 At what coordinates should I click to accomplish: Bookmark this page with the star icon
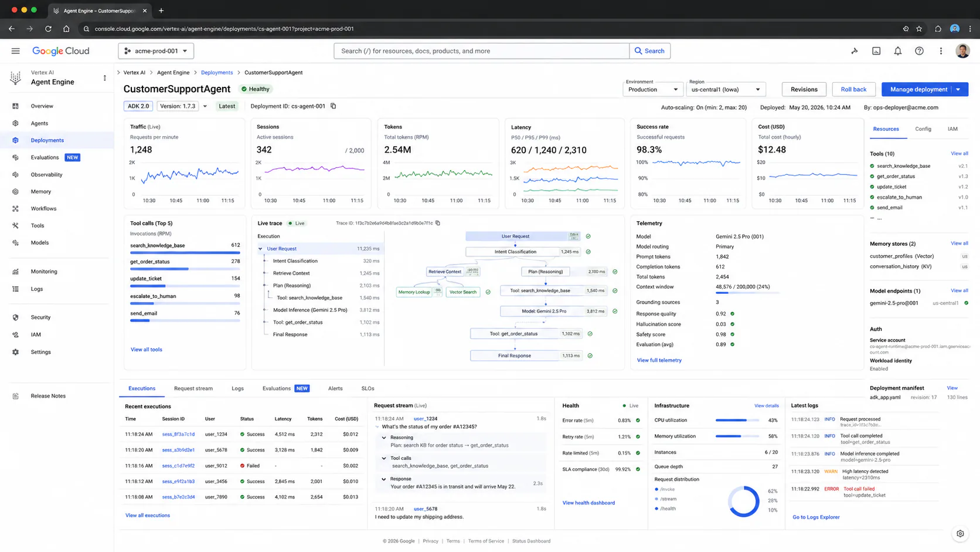919,28
